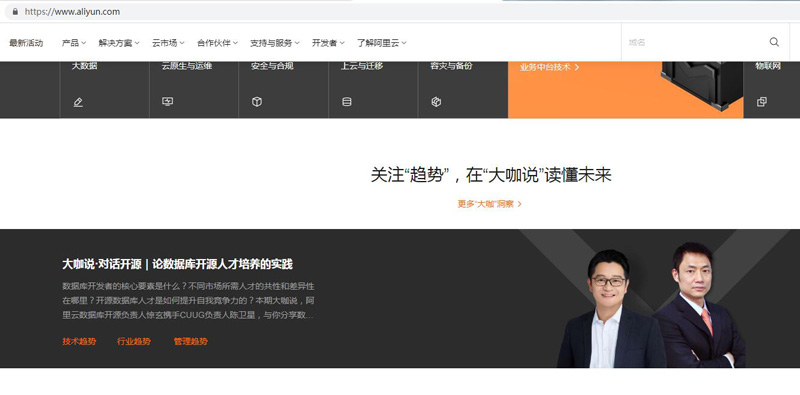Click the search magnifier icon
The image size is (800, 395).
(x=774, y=42)
